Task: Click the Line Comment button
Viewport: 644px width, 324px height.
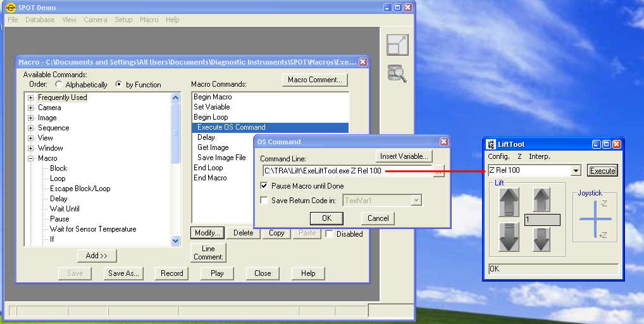Action: coord(208,252)
